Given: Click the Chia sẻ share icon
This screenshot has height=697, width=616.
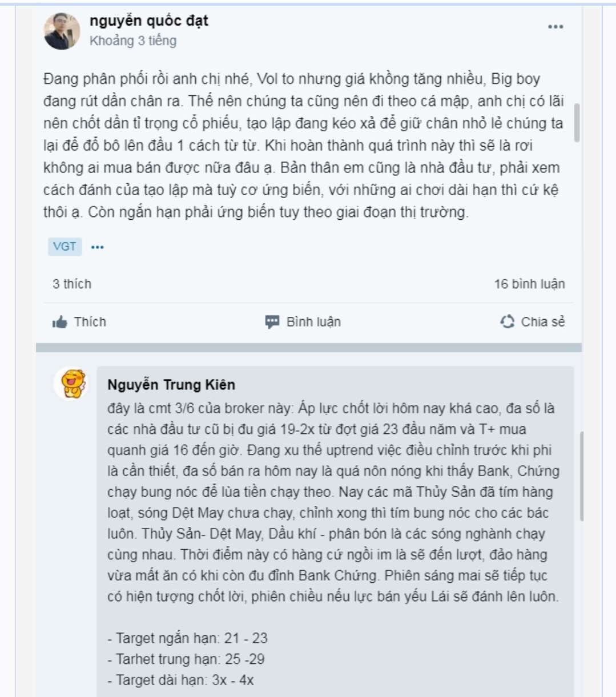Looking at the screenshot, I should point(507,322).
